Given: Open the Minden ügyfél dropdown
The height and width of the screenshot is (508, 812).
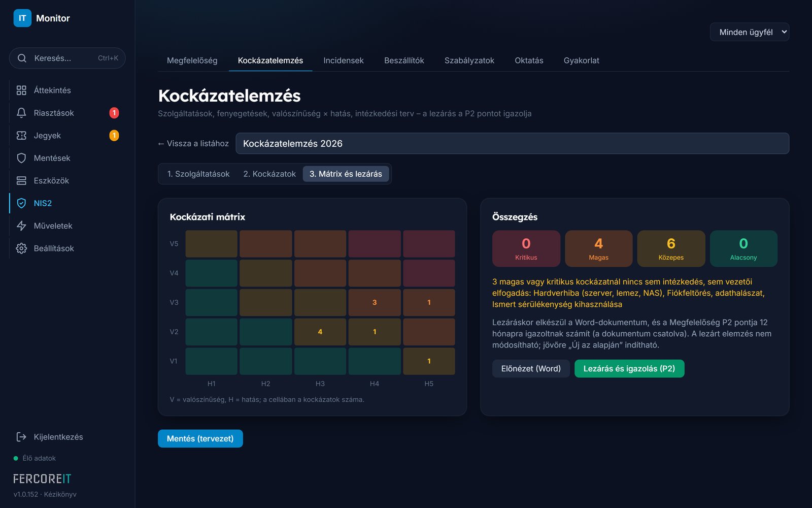Looking at the screenshot, I should pyautogui.click(x=749, y=32).
